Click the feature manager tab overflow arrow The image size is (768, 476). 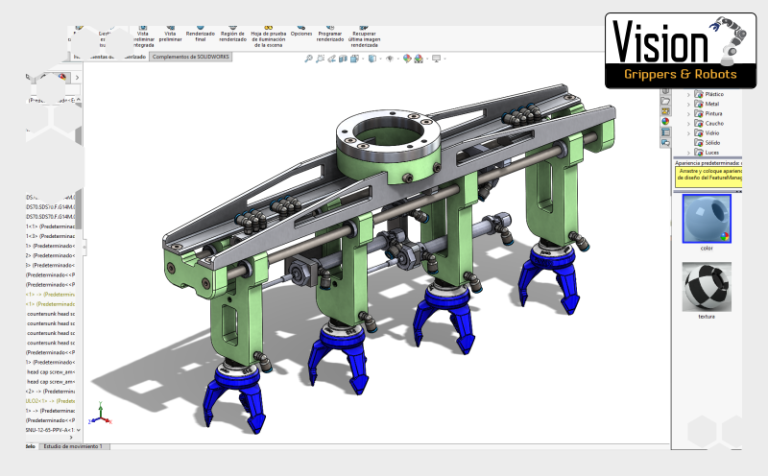click(77, 77)
